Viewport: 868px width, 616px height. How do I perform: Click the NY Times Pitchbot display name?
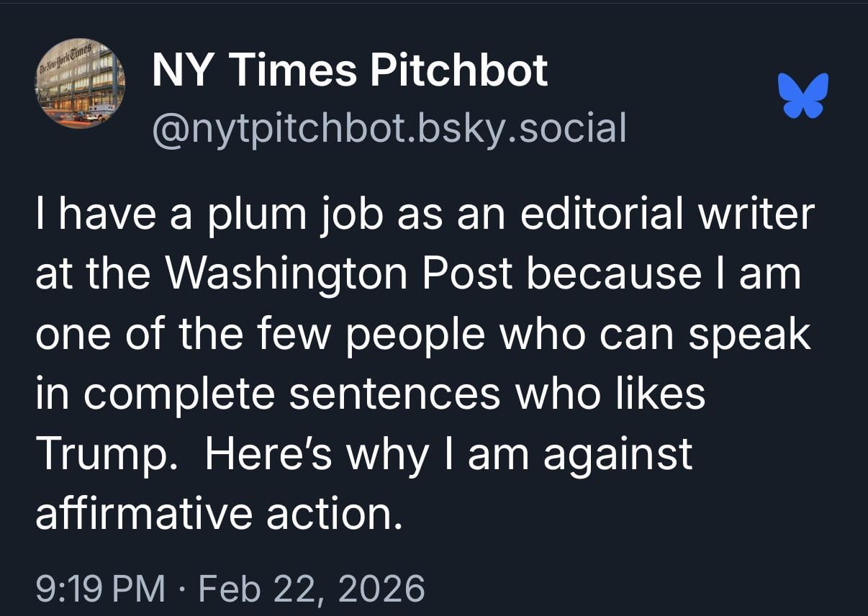(x=350, y=71)
